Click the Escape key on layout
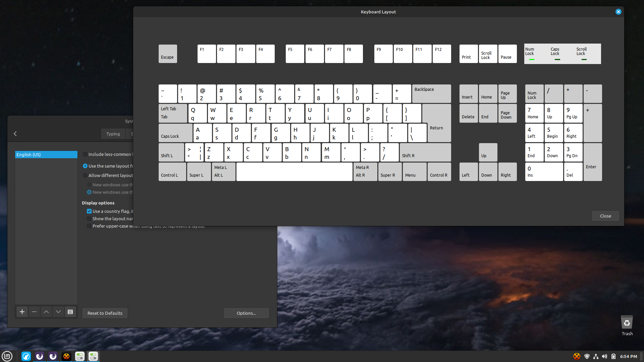Image resolution: width=644 pixels, height=362 pixels. click(168, 54)
